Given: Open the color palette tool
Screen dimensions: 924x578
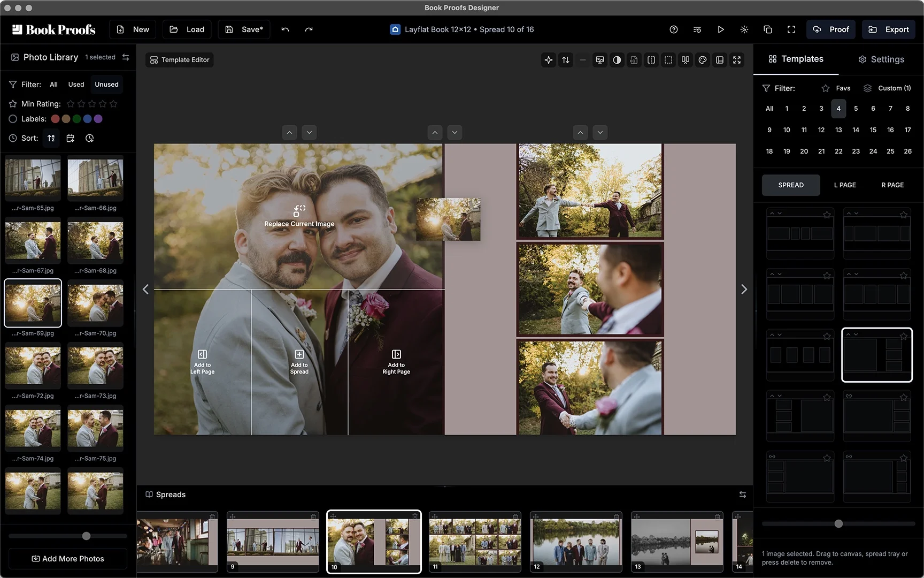Looking at the screenshot, I should tap(703, 60).
